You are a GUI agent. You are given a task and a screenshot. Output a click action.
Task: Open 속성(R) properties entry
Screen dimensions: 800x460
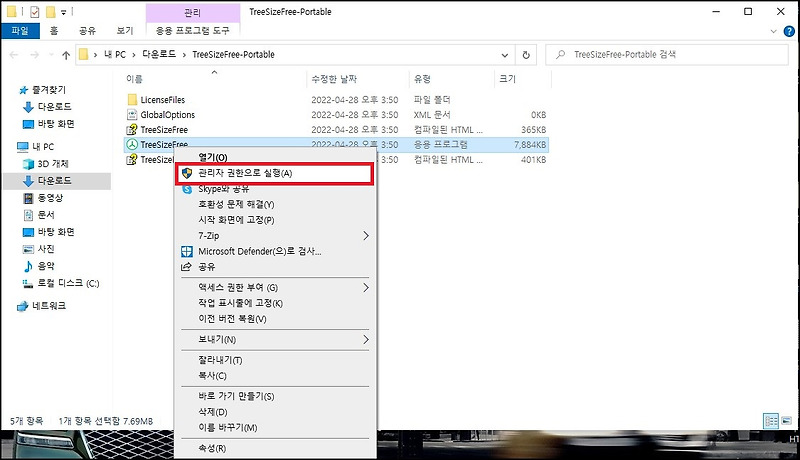pos(275,448)
